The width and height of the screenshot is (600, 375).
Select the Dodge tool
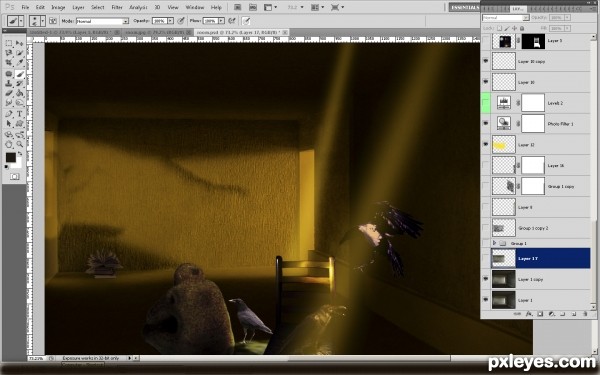click(19, 103)
